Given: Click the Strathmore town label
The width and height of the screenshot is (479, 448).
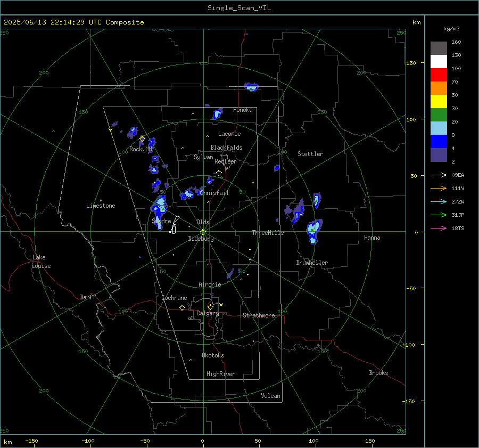Looking at the screenshot, I should [x=259, y=315].
